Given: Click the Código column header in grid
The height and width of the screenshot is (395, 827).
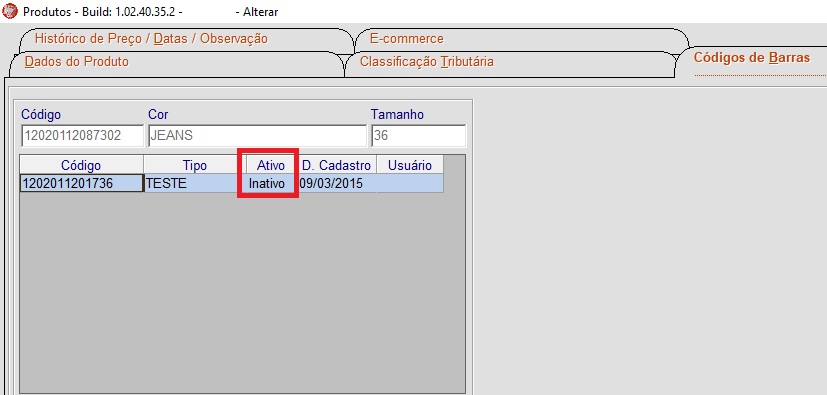Looking at the screenshot, I should 81,166.
